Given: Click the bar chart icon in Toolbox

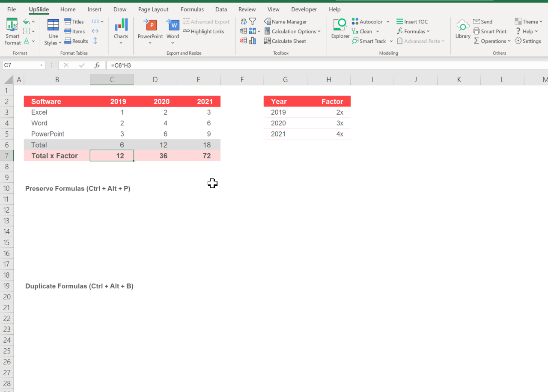Looking at the screenshot, I should click(253, 41).
